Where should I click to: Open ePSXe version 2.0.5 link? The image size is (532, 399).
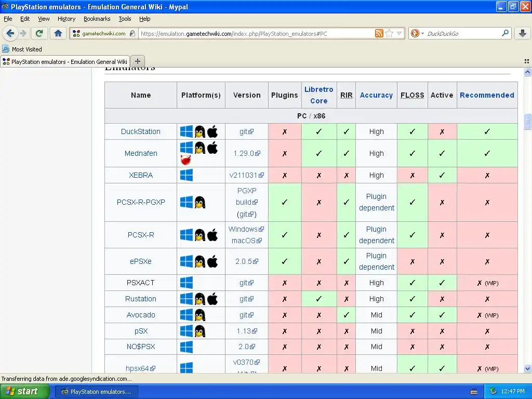pyautogui.click(x=247, y=261)
